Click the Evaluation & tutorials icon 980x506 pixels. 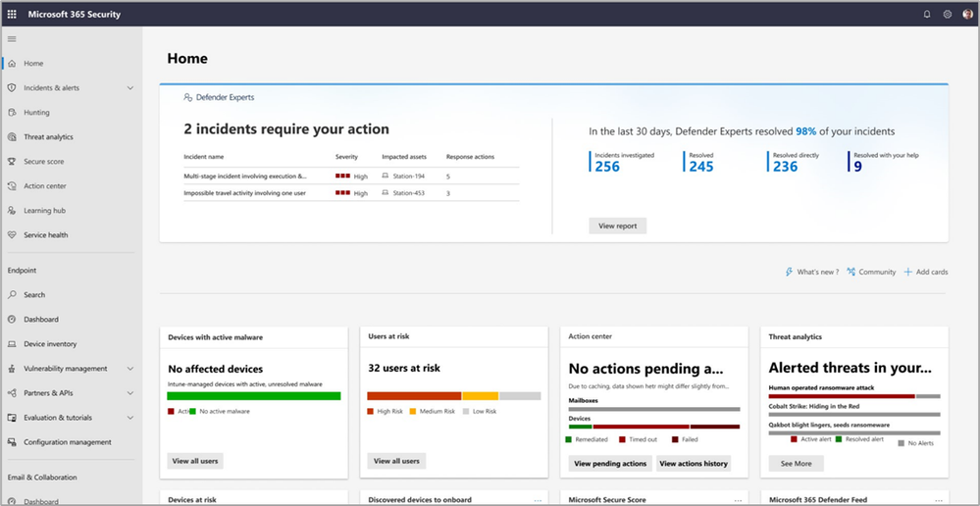pyautogui.click(x=12, y=418)
